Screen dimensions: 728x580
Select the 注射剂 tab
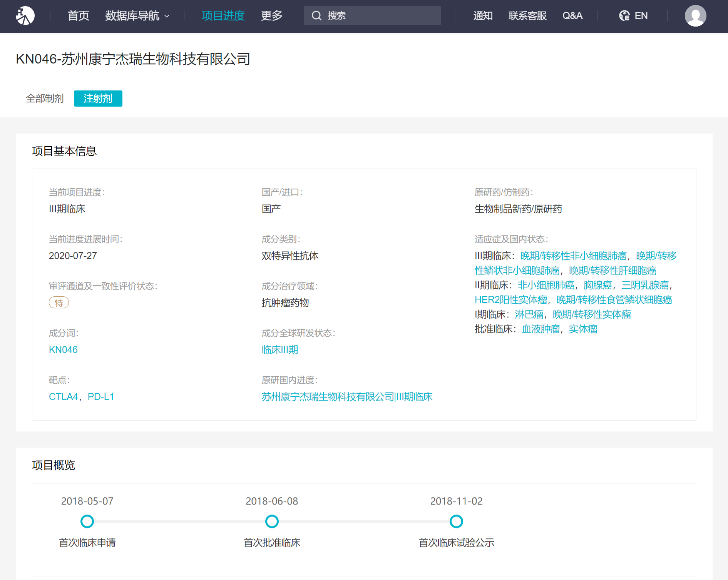point(98,99)
